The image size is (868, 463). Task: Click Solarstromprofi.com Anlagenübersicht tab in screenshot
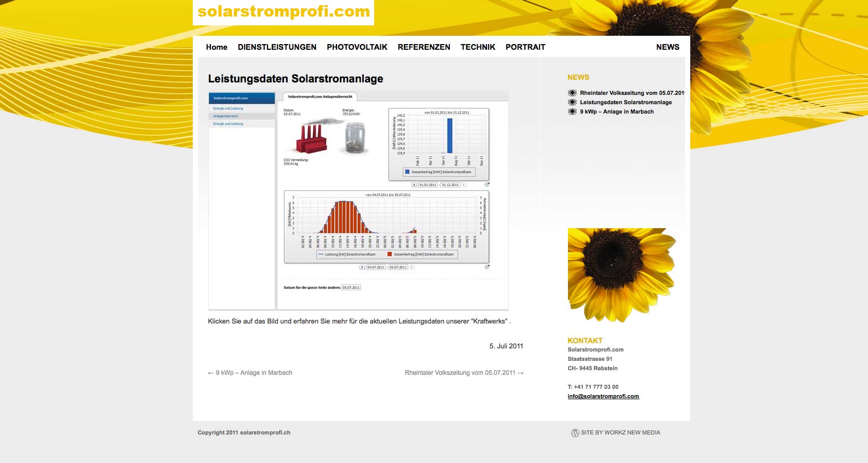point(320,96)
